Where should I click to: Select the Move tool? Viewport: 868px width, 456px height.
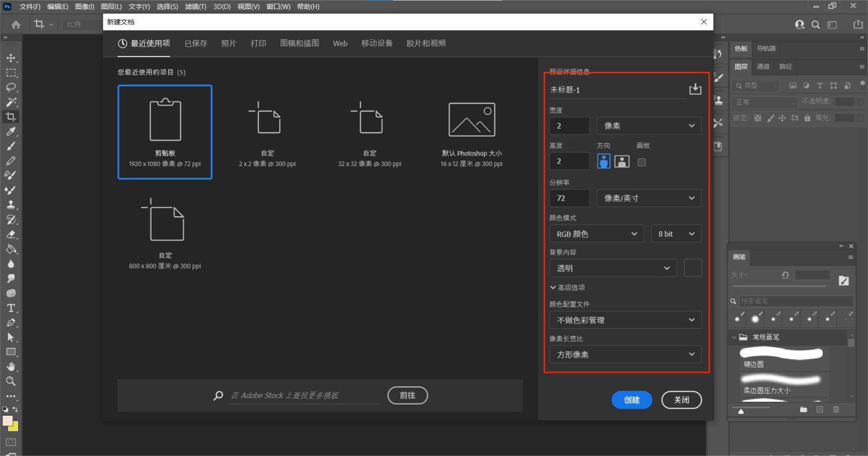point(11,58)
